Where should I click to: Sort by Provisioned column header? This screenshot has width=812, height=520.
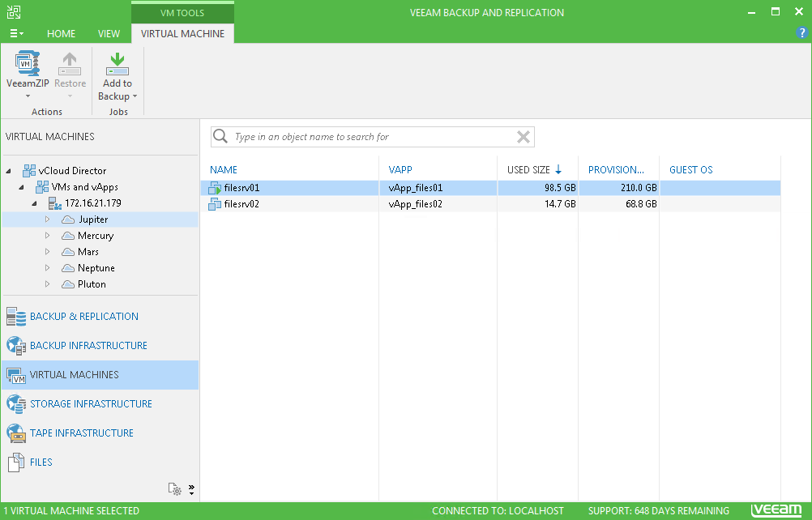point(616,170)
